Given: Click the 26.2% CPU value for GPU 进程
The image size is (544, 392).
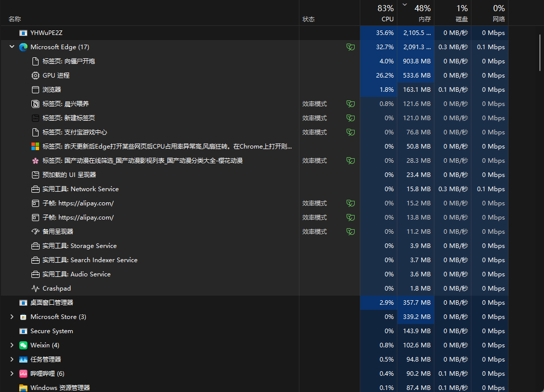Looking at the screenshot, I should click(385, 76).
